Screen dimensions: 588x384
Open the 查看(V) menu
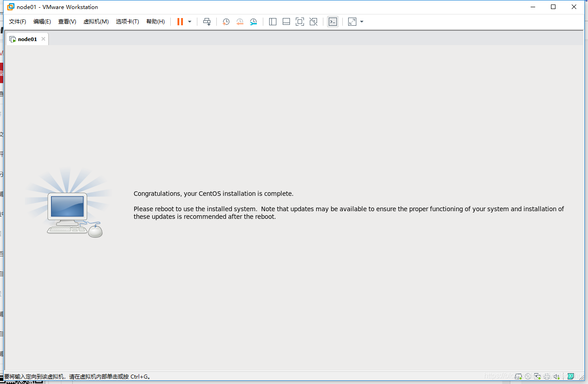(67, 22)
